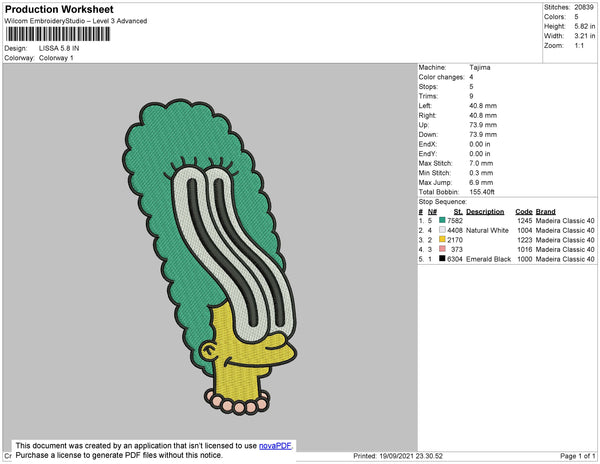Click the 'Stop Sequence:' heading
This screenshot has height=464, width=600.
pos(442,202)
